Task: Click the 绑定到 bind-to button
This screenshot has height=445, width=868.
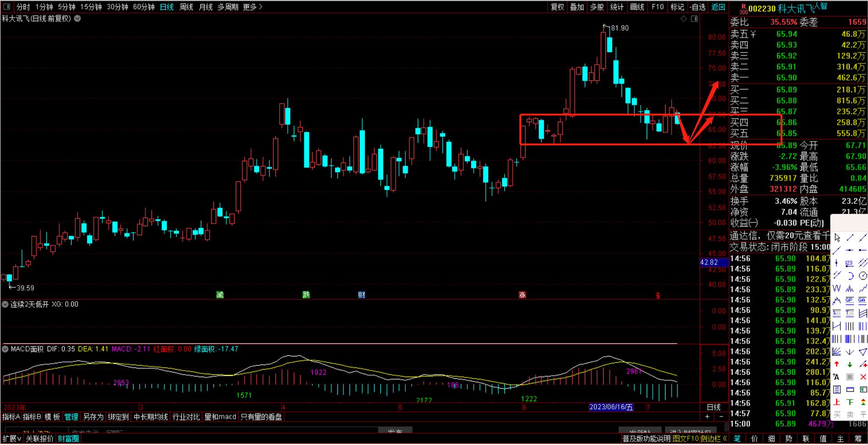Action: [118, 417]
